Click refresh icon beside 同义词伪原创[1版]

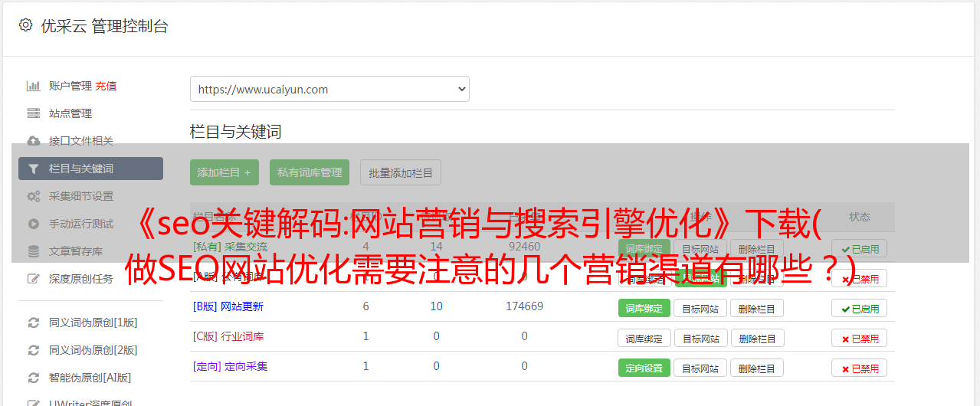tap(33, 323)
